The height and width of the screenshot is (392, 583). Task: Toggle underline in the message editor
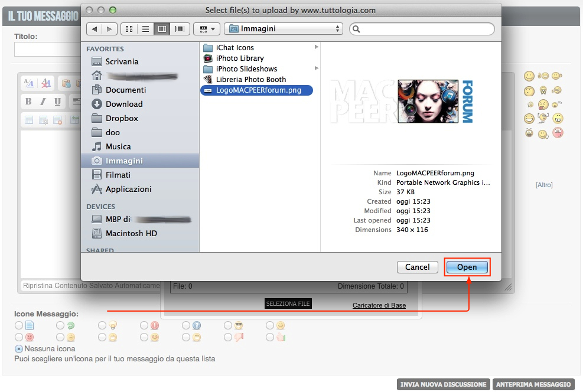[58, 102]
